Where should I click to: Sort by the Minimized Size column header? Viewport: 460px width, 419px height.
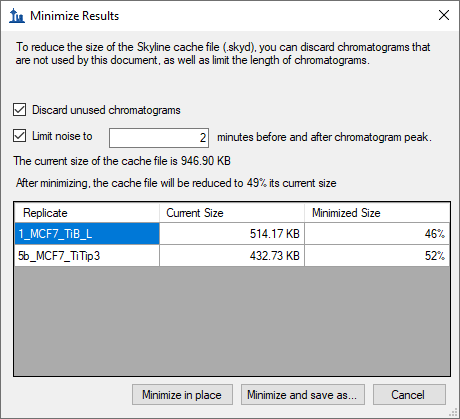tap(377, 213)
